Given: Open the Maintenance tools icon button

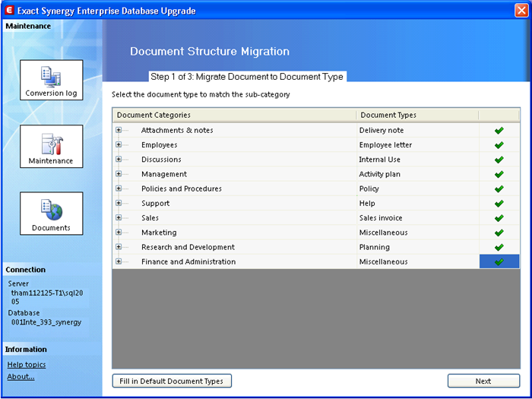Looking at the screenshot, I should pos(51,146).
